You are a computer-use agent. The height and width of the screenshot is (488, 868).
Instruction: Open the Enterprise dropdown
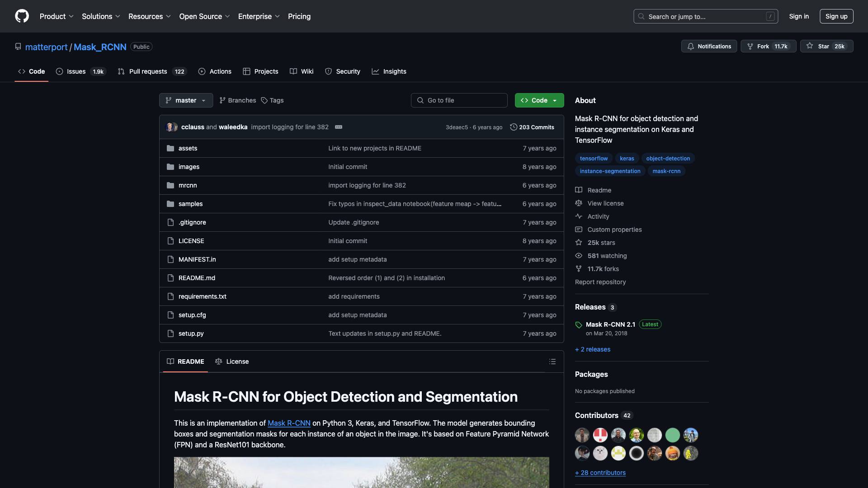coord(259,16)
